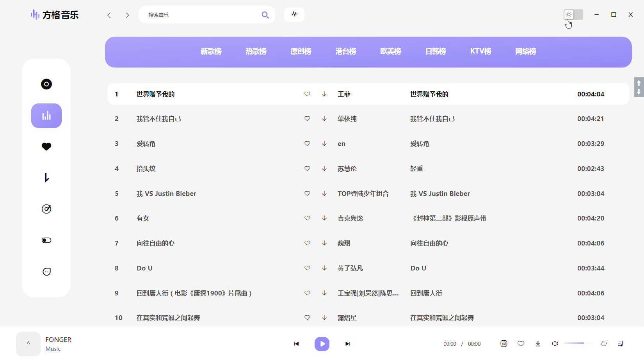This screenshot has height=361, width=644.
Task: Go back with the left arrow
Action: point(109,15)
